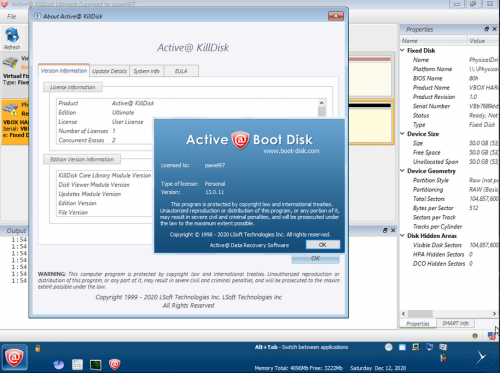Viewport: 500px width, 373px height.
Task: Collapse the Device Geometry property group
Action: click(x=402, y=171)
